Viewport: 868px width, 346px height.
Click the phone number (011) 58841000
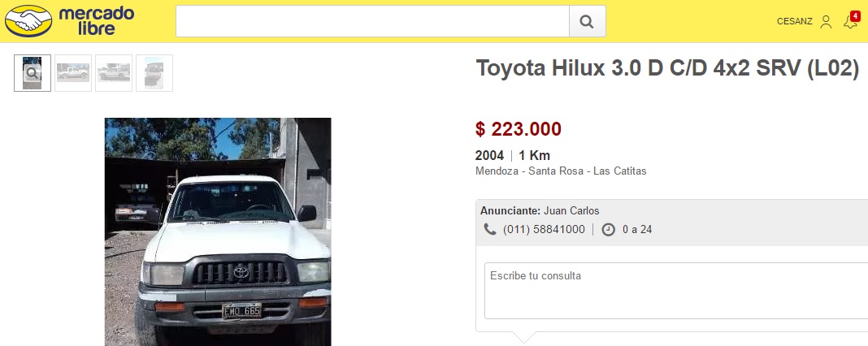click(544, 229)
